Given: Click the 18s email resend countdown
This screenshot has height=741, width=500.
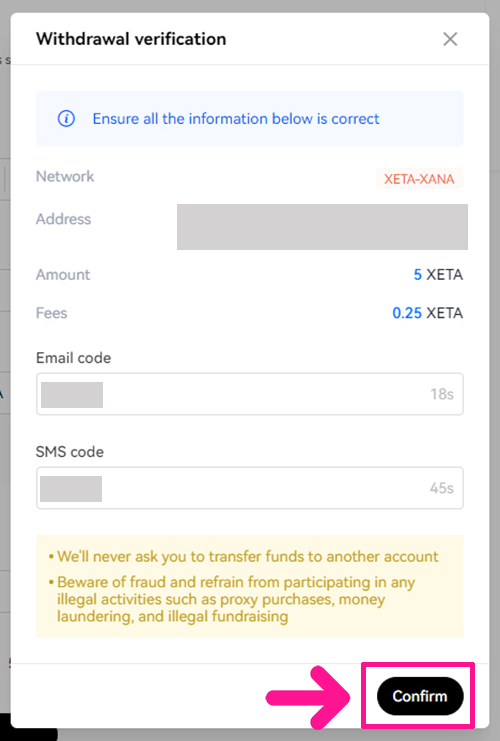Looking at the screenshot, I should (442, 394).
